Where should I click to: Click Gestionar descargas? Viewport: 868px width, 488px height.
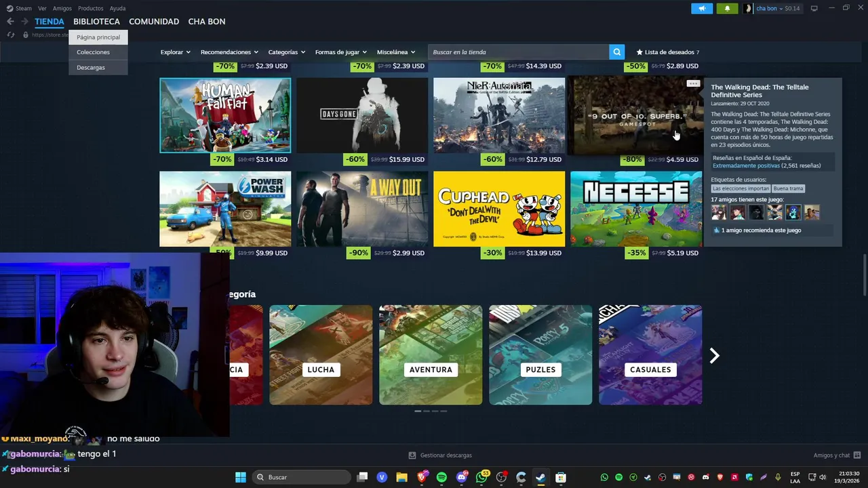pyautogui.click(x=446, y=455)
